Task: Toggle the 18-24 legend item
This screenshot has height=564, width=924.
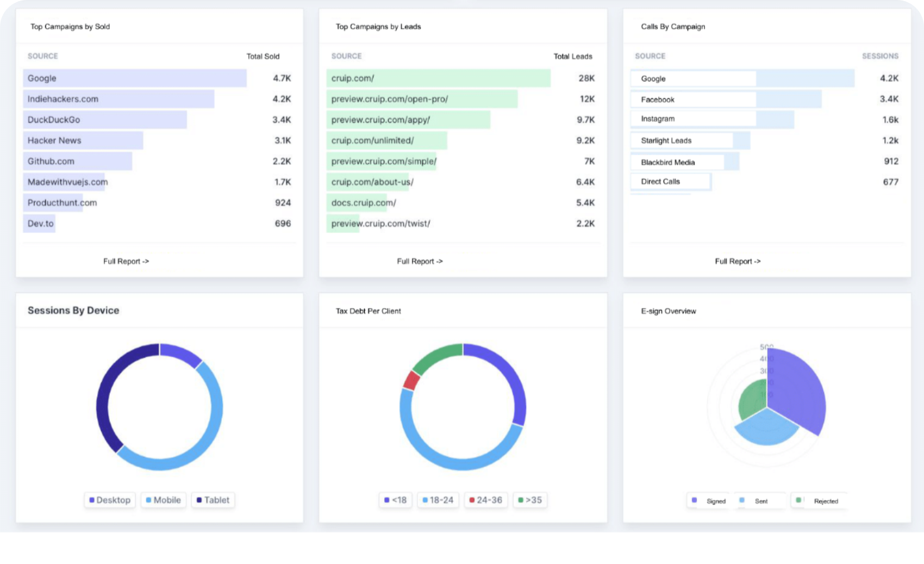Action: pos(438,500)
